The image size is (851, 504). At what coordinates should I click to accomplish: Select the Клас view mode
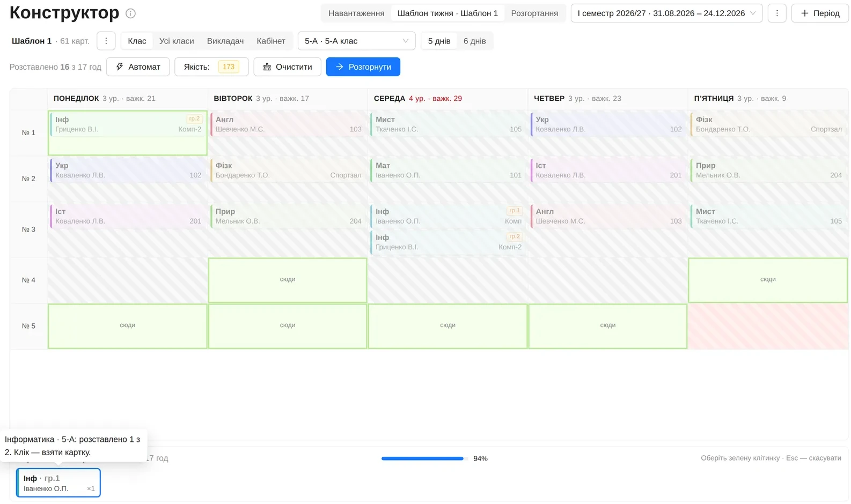(x=137, y=41)
